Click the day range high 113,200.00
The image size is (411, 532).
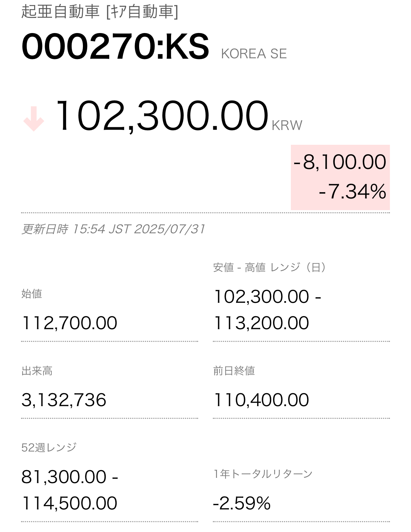click(261, 323)
